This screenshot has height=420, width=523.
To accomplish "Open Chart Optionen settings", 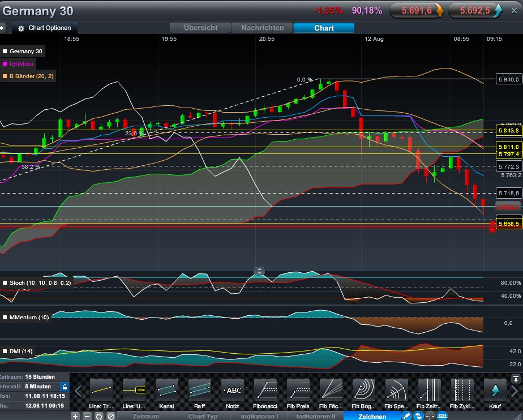I will tap(45, 28).
